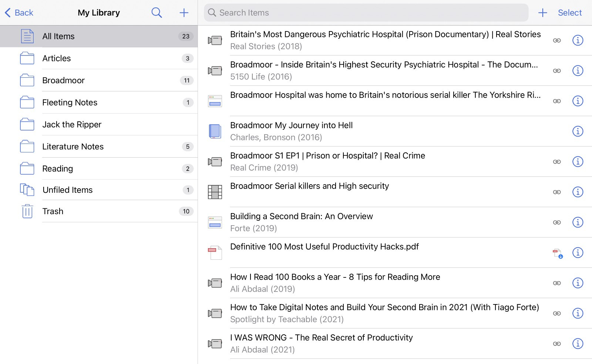Open the Articles collection
This screenshot has width=592, height=364.
point(99,58)
